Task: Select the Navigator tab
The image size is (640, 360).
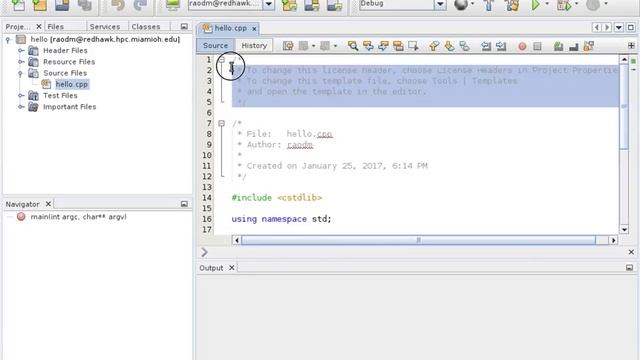Action: 22,204
